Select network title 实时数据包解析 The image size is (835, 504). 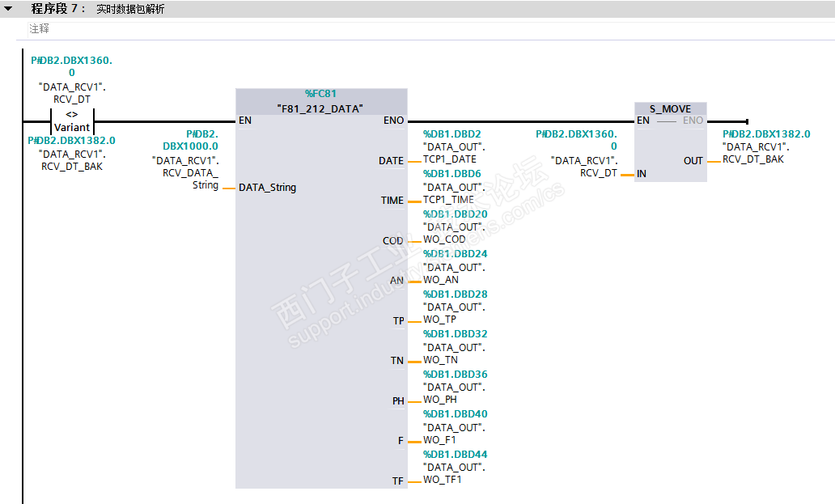click(x=130, y=9)
